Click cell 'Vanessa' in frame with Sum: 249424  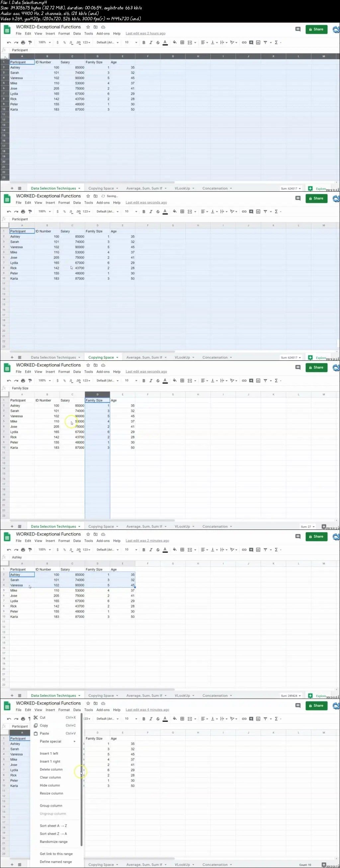click(22, 585)
